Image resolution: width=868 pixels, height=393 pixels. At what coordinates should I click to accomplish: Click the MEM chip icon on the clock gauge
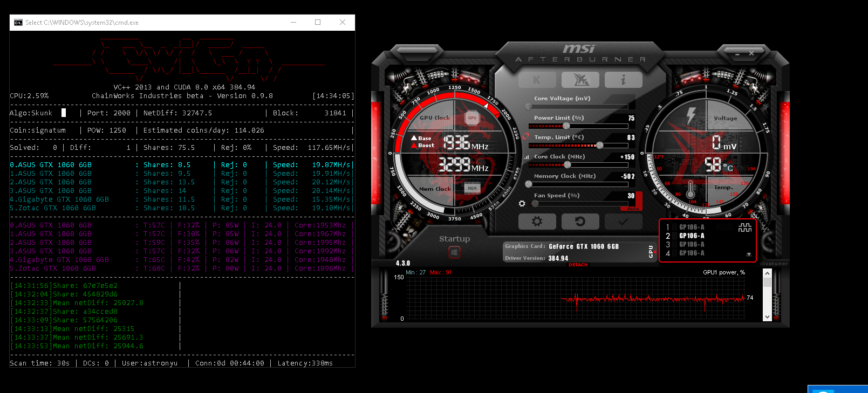click(472, 188)
